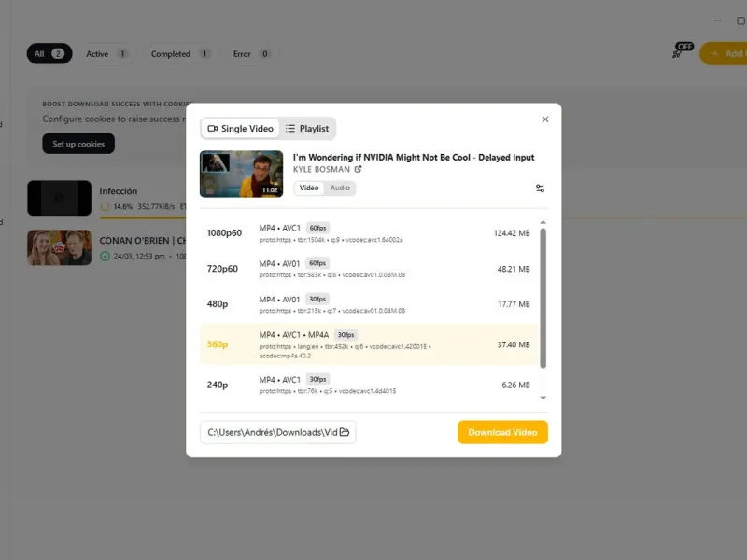Image resolution: width=747 pixels, height=560 pixels.
Task: Choose the 480p format row
Action: tap(369, 304)
